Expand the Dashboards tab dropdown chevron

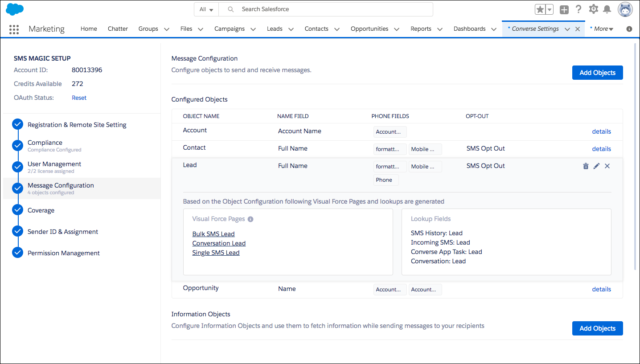tap(494, 29)
